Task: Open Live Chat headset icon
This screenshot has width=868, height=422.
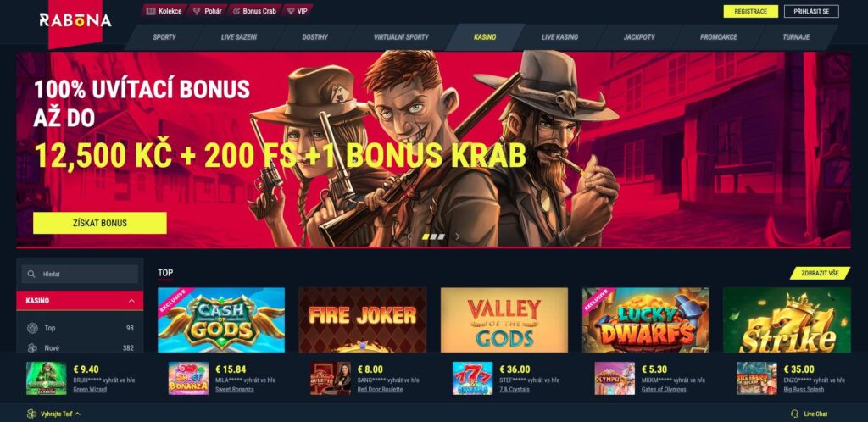Action: [x=795, y=414]
